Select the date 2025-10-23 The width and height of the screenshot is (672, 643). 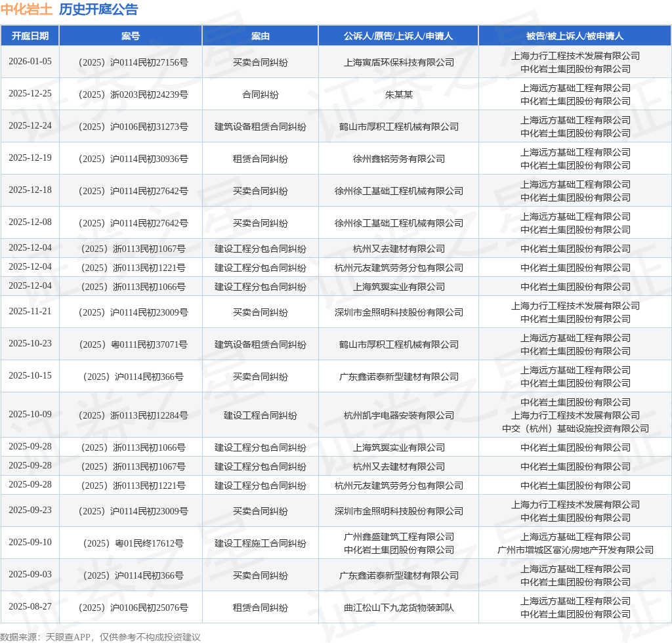(x=30, y=344)
